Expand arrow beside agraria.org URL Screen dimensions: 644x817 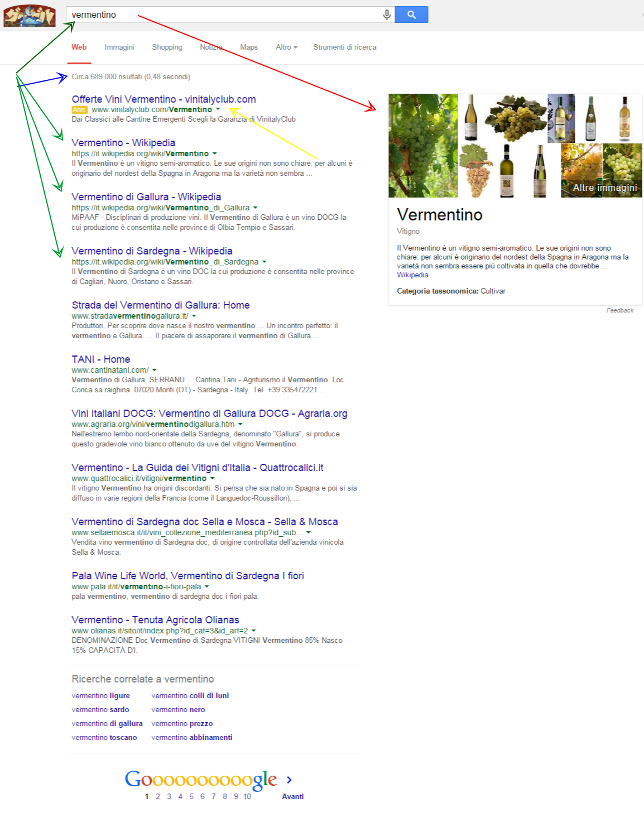241,424
